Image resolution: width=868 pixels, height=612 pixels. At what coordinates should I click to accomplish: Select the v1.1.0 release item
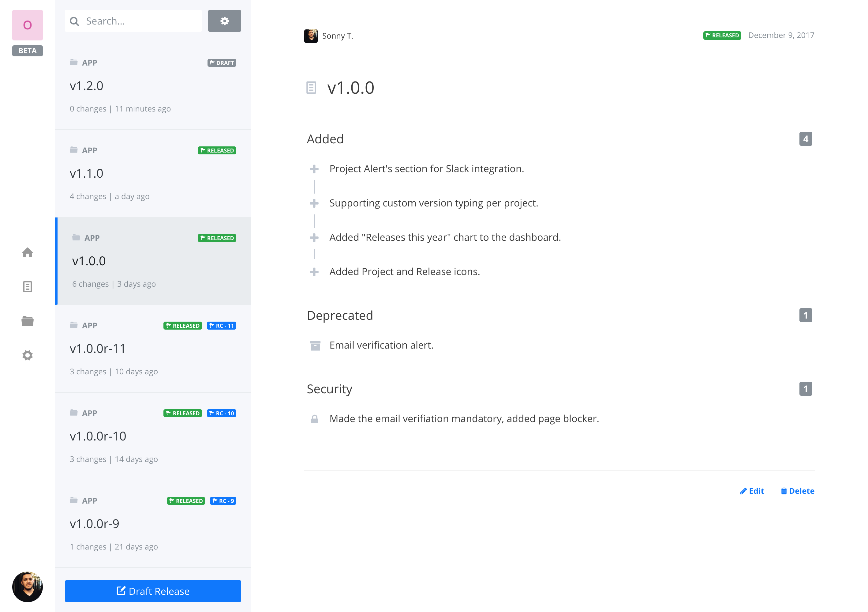[x=153, y=173]
